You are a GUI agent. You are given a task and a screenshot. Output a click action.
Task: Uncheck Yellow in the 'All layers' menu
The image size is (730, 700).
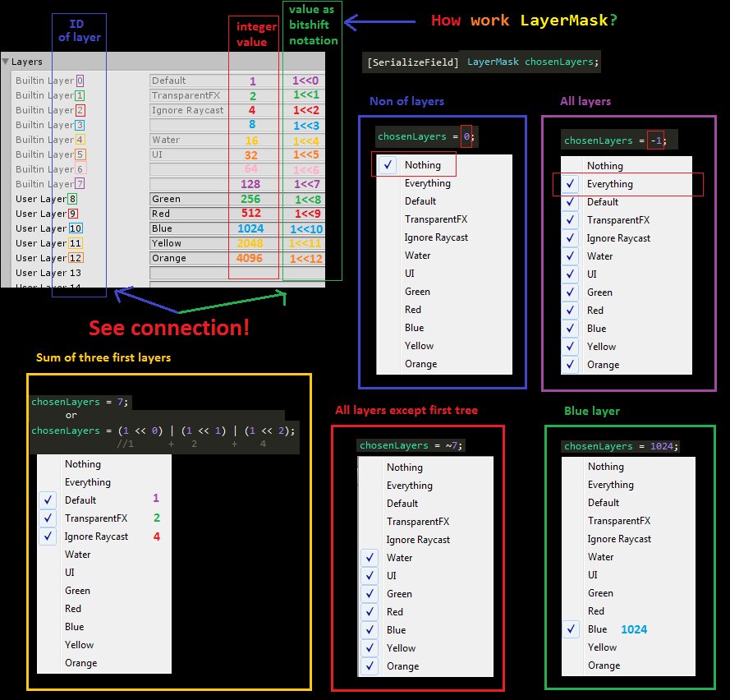pos(627,347)
